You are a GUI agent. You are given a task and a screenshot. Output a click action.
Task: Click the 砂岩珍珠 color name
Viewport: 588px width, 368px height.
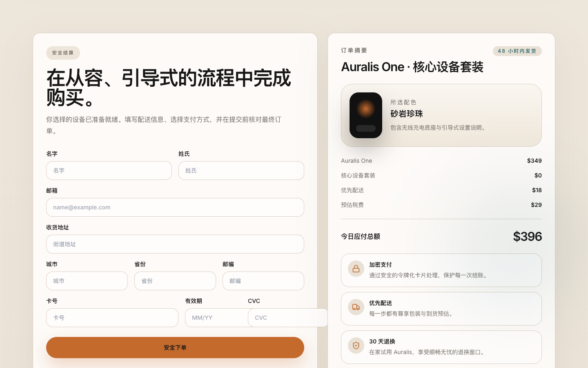[407, 114]
